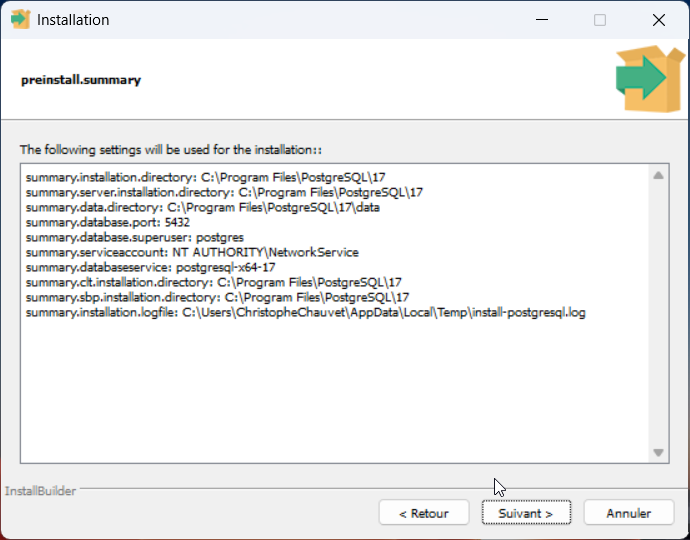690x540 pixels.
Task: Select the summary.database.port: 5432 line
Action: point(108,222)
